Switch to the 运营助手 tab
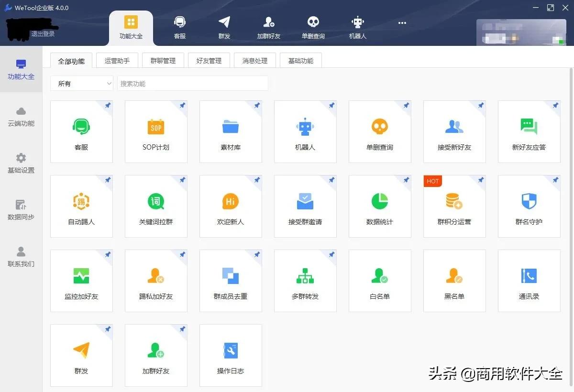This screenshot has width=574, height=392. (117, 60)
